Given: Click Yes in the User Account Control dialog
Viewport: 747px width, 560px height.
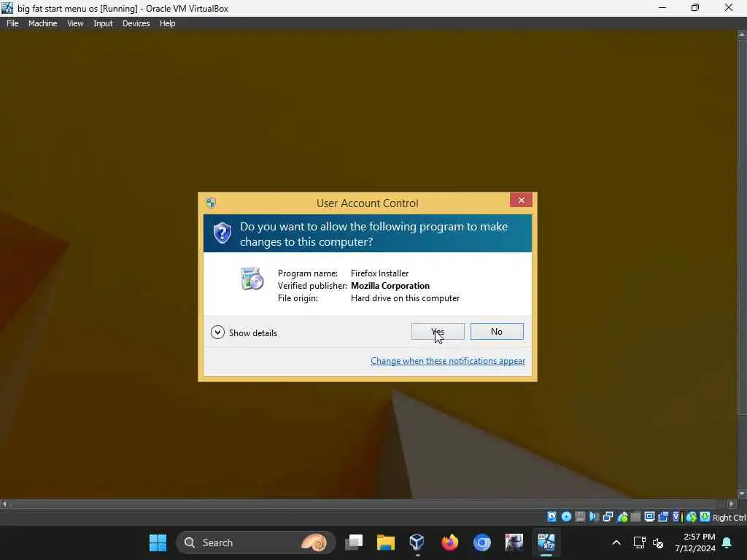Looking at the screenshot, I should click(x=438, y=332).
